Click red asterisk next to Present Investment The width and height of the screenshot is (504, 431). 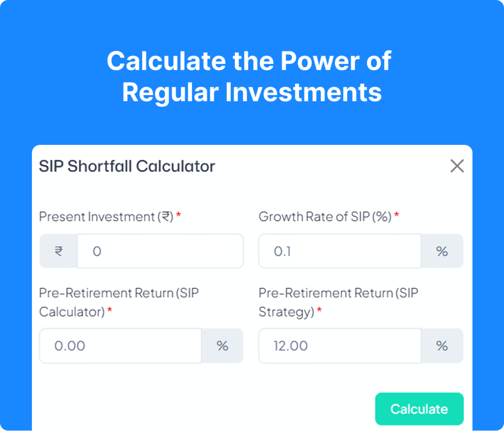pyautogui.click(x=179, y=216)
